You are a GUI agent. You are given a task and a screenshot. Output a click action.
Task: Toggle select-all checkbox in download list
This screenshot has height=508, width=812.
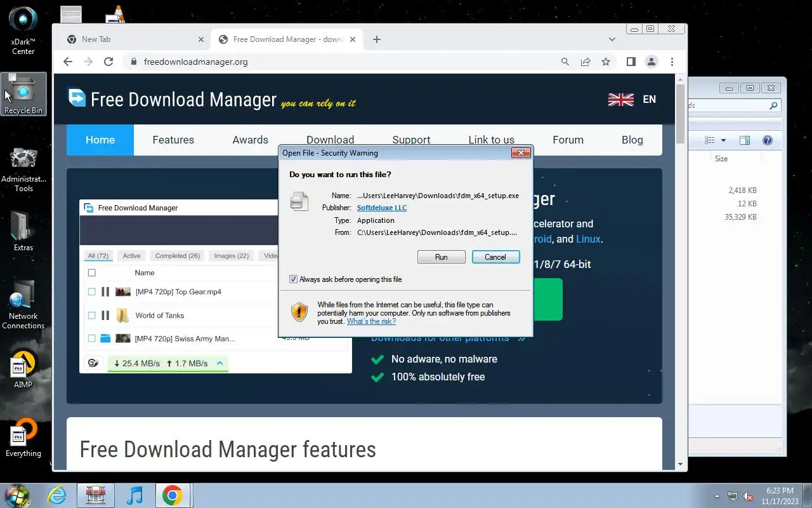tap(91, 273)
